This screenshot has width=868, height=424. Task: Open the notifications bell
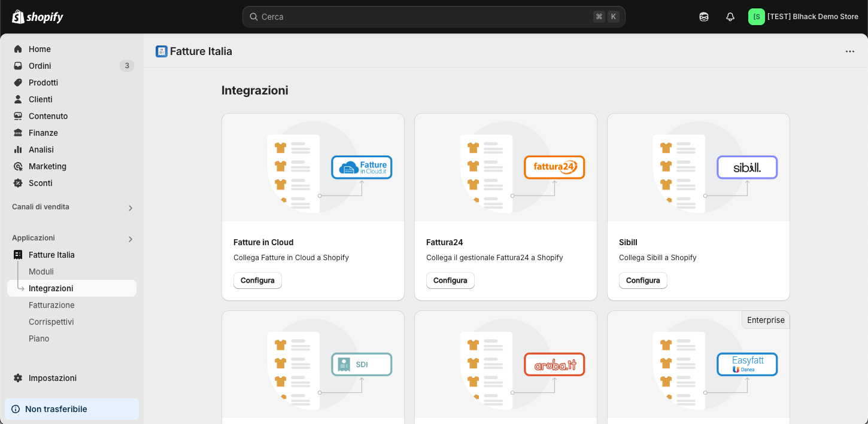click(x=730, y=17)
